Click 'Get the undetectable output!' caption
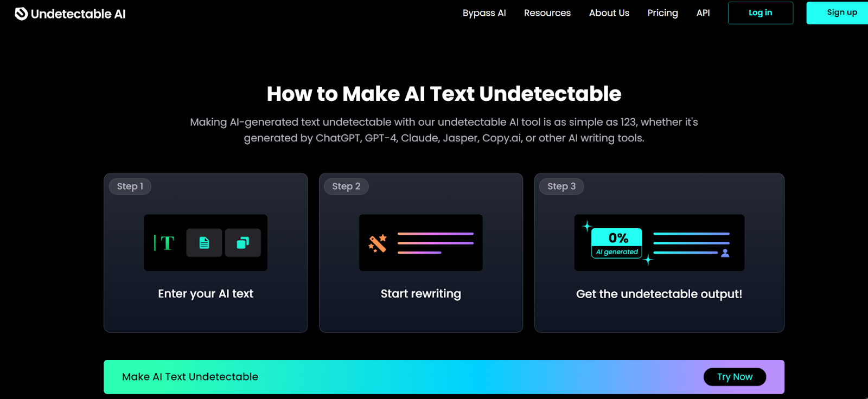 tap(659, 294)
